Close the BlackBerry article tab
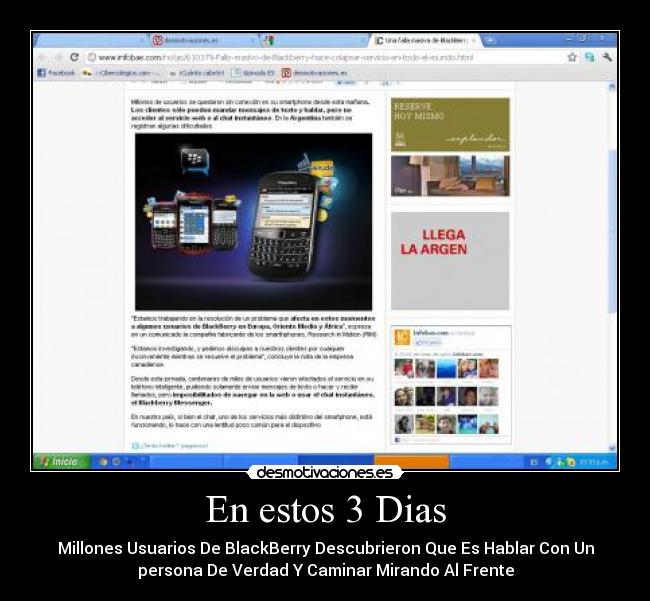The width and height of the screenshot is (650, 601). [474, 40]
